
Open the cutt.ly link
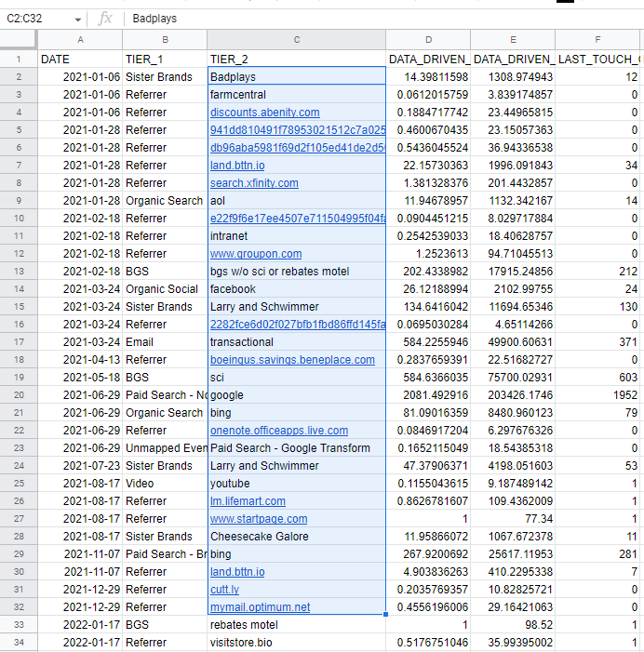[x=224, y=589]
